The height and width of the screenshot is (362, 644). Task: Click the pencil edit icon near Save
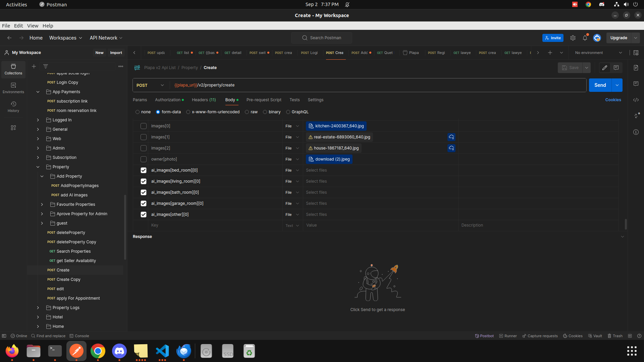click(605, 68)
